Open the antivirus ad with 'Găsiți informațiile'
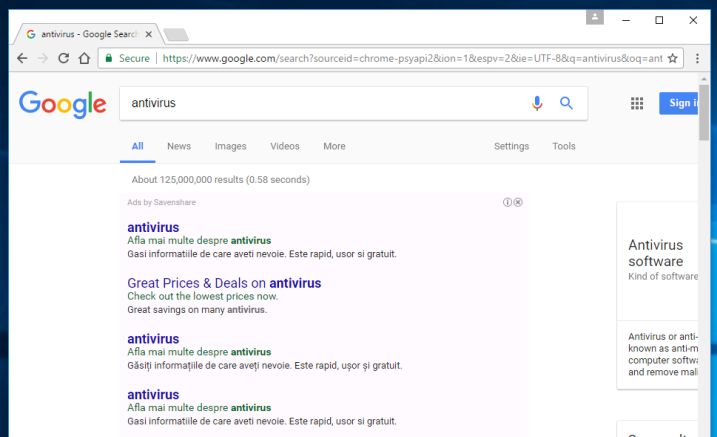 tap(153, 339)
